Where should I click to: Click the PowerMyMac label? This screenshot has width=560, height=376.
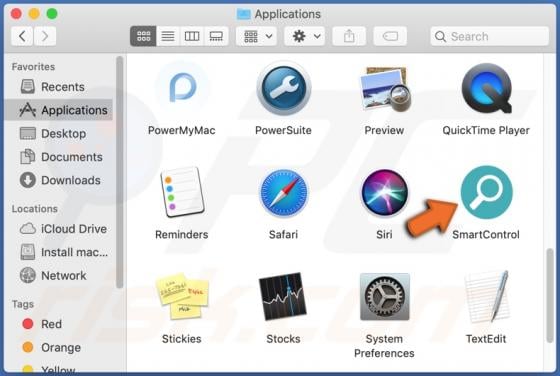(x=182, y=130)
